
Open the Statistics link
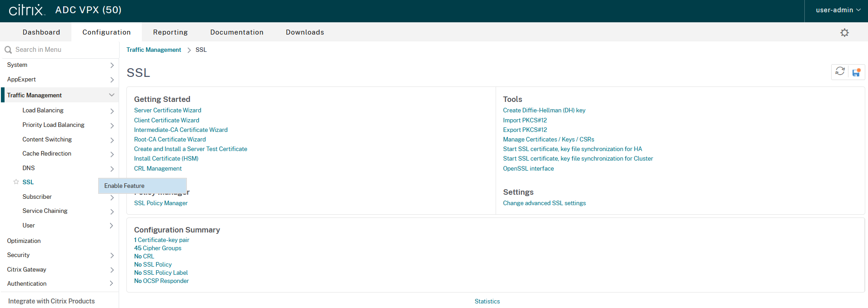(487, 302)
